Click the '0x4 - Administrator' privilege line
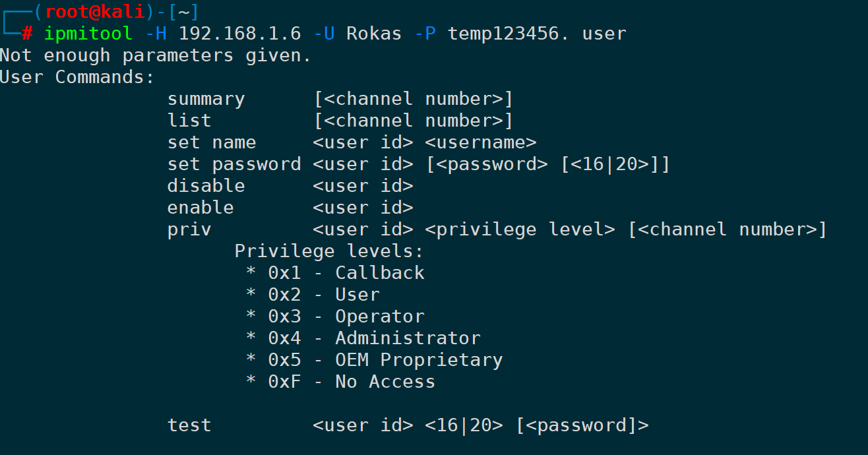 click(x=373, y=338)
